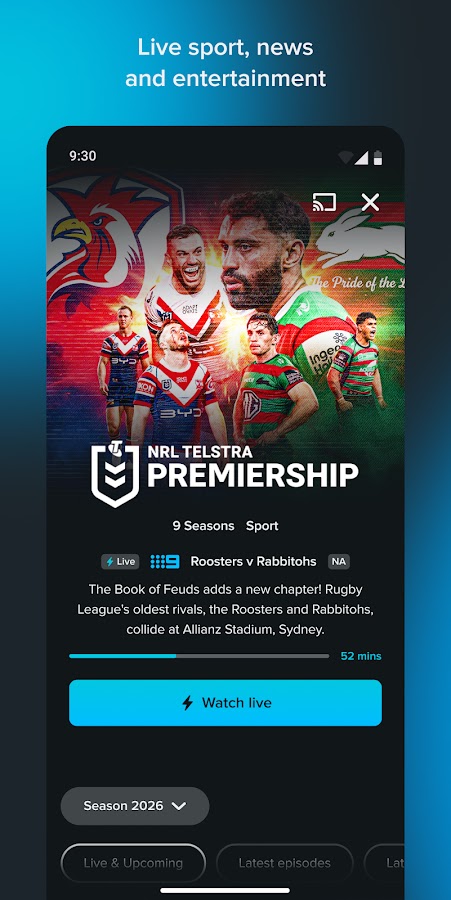This screenshot has width=451, height=900.
Task: Tap the battery status icon
Action: (378, 158)
